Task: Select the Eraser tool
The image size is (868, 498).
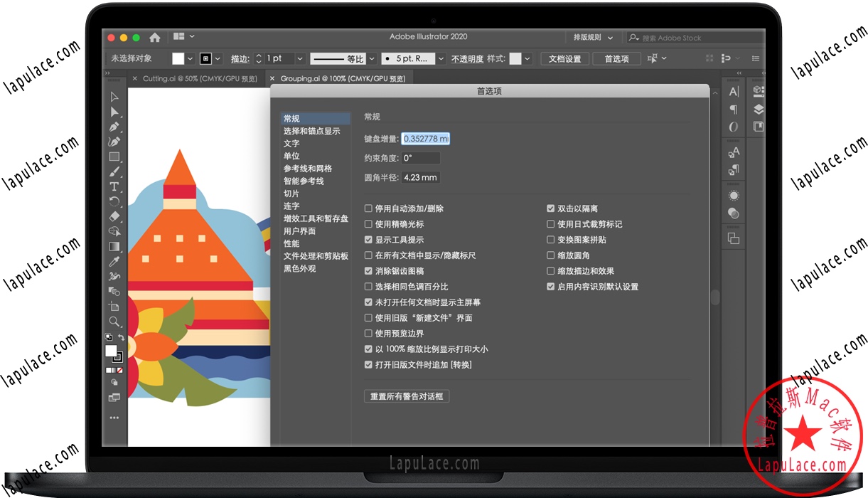Action: 114,216
